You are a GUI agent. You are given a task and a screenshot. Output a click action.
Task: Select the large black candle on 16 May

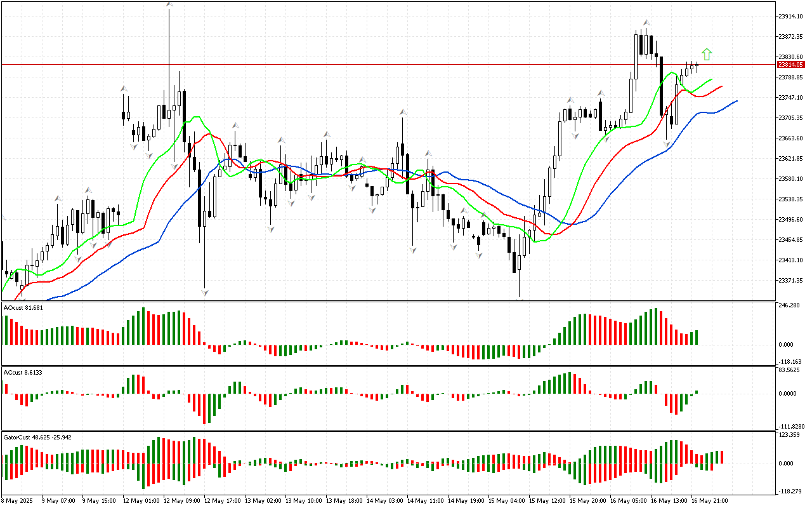coord(661,85)
